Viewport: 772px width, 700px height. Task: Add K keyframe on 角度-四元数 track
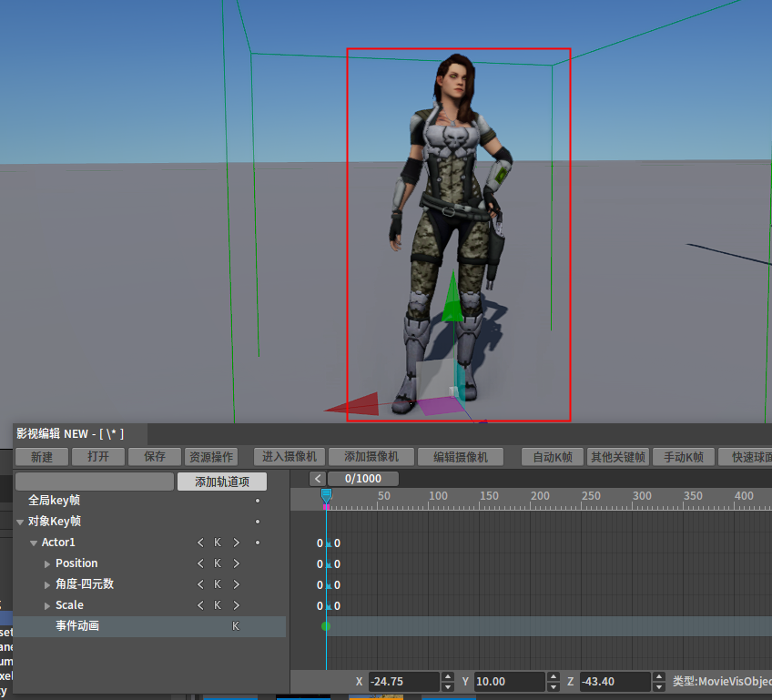click(218, 584)
